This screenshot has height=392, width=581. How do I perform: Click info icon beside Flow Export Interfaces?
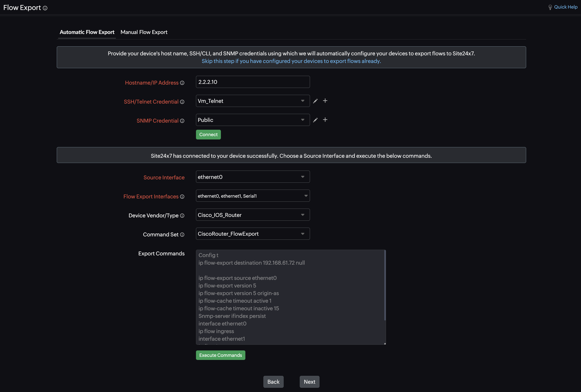182,196
